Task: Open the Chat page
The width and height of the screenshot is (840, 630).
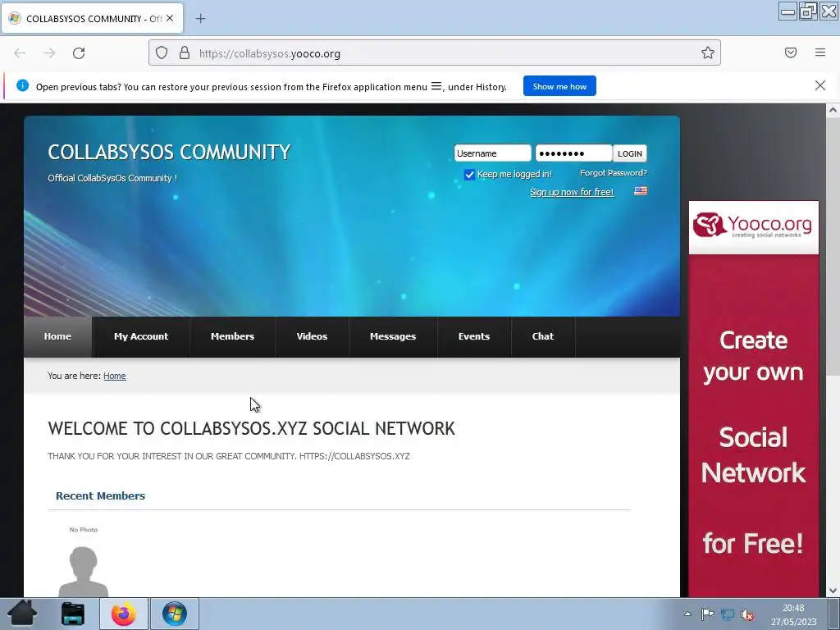Action: (543, 336)
